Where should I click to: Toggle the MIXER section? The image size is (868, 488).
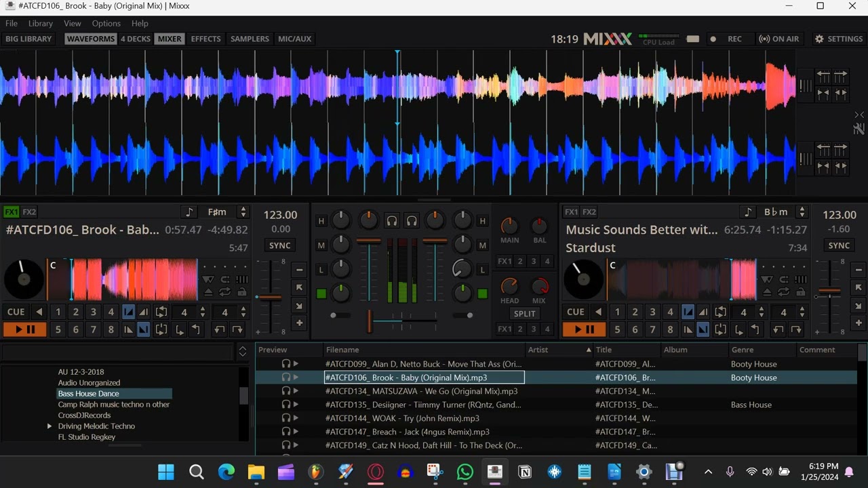[x=170, y=39]
